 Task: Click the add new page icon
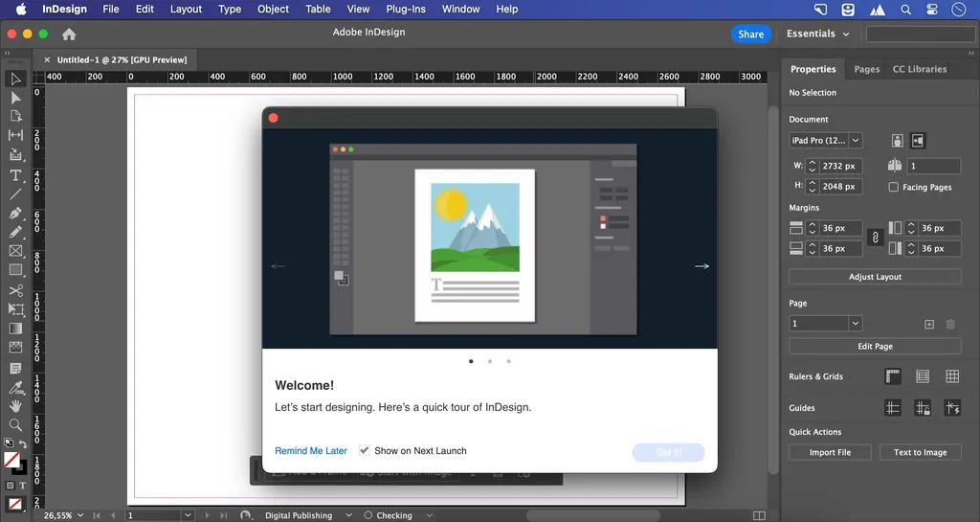(x=929, y=324)
